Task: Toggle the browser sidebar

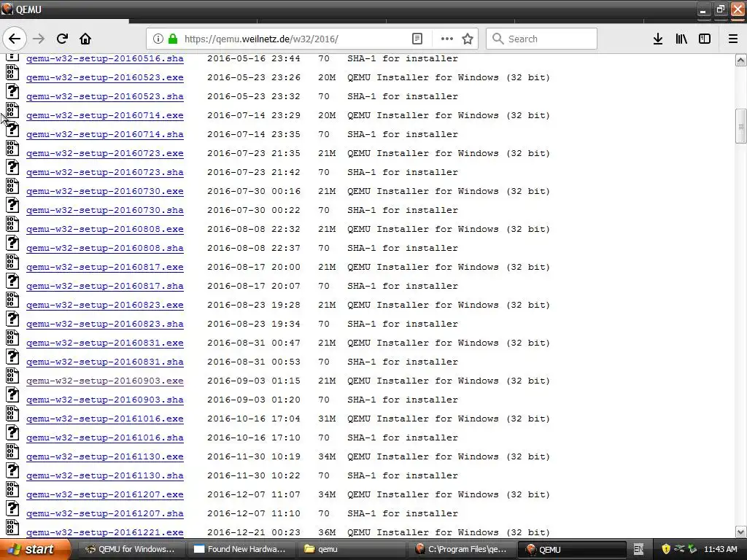Action: coord(705,39)
